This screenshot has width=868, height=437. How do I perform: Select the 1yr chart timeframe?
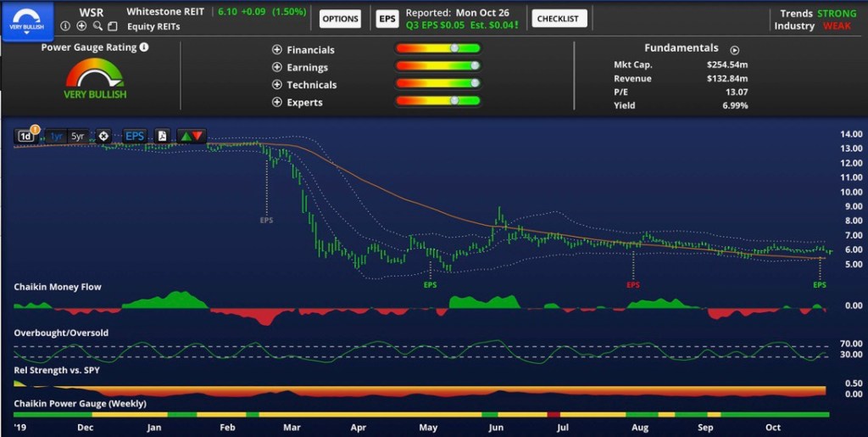(57, 136)
